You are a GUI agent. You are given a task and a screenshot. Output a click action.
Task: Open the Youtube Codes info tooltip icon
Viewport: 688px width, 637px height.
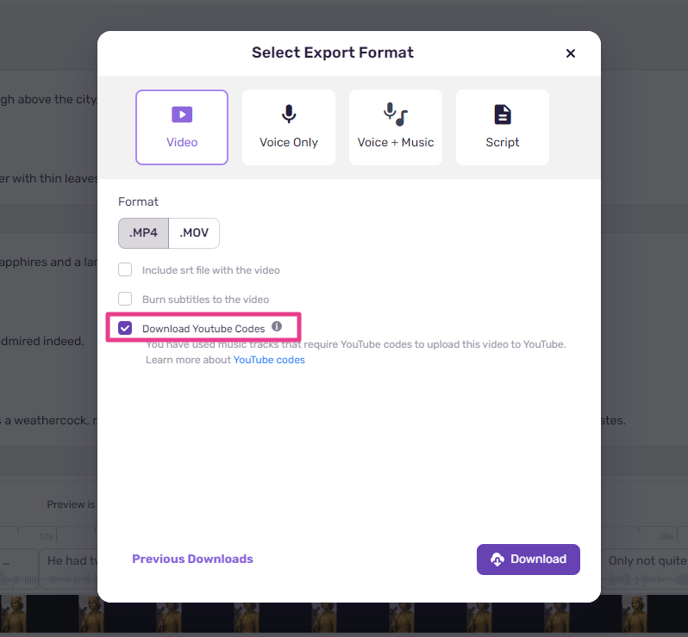pyautogui.click(x=276, y=326)
